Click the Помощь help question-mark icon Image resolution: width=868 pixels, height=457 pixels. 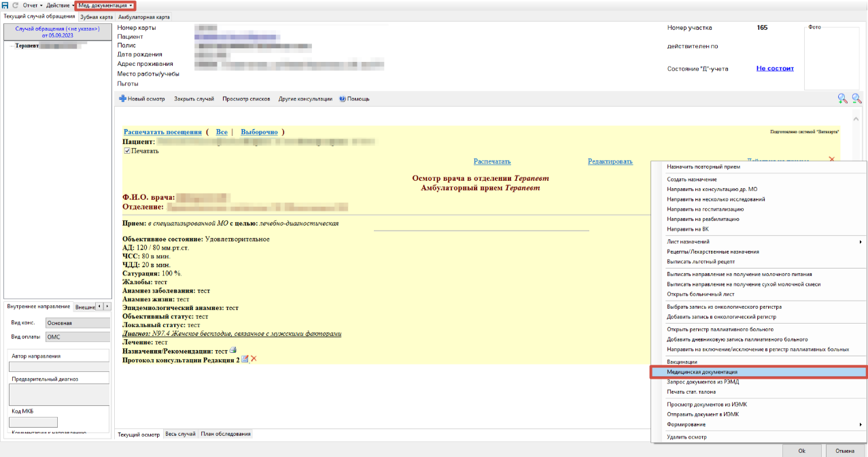coord(343,99)
